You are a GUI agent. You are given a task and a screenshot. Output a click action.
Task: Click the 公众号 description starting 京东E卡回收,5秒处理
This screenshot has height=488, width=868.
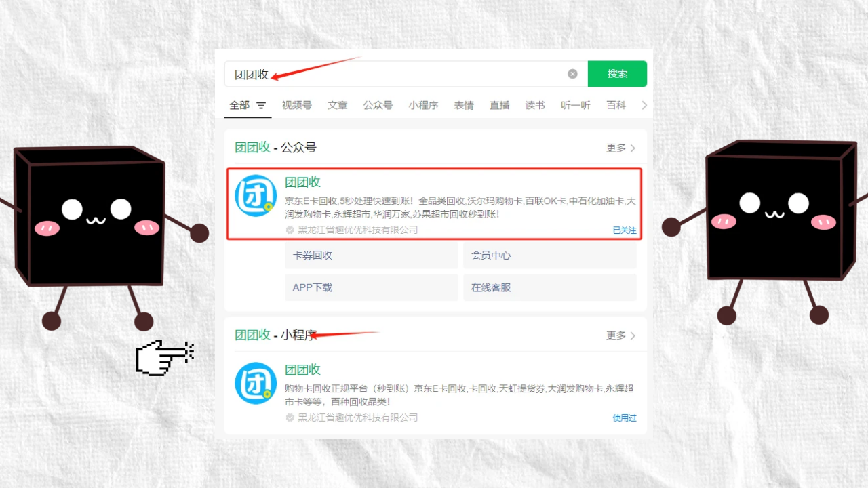pos(460,207)
